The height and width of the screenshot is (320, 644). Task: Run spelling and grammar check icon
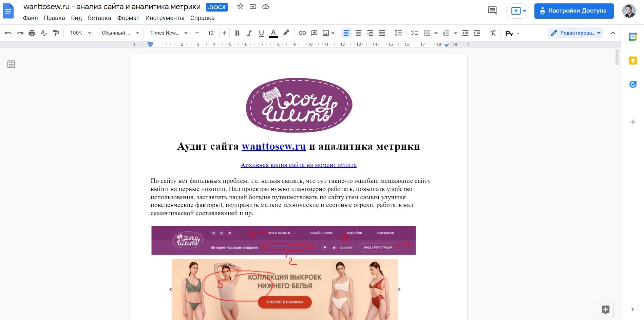coord(44,33)
